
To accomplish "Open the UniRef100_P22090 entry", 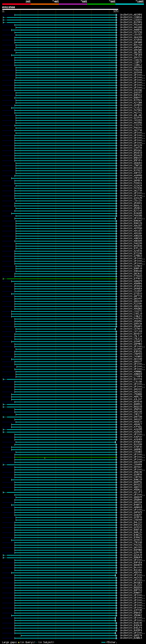I will coord(131,304).
